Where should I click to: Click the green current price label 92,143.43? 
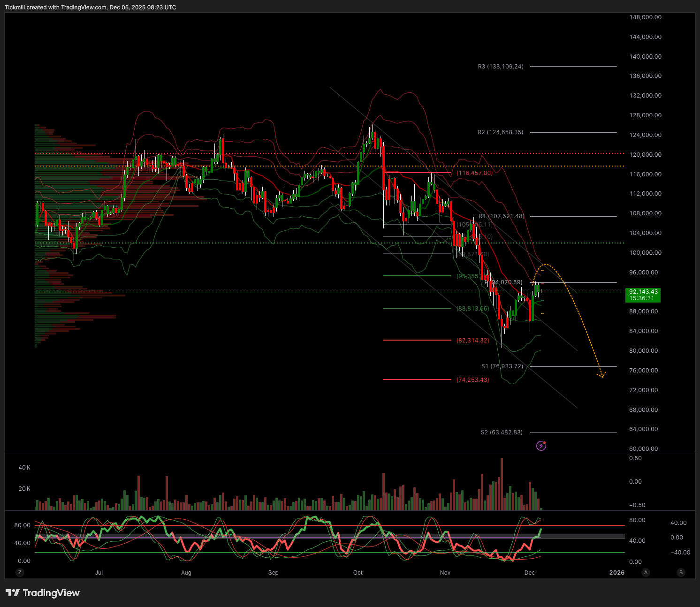click(x=643, y=295)
